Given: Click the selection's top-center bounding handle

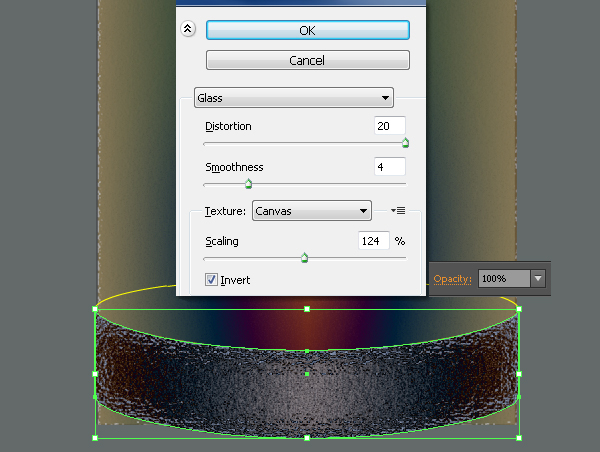Looking at the screenshot, I should click(x=307, y=309).
